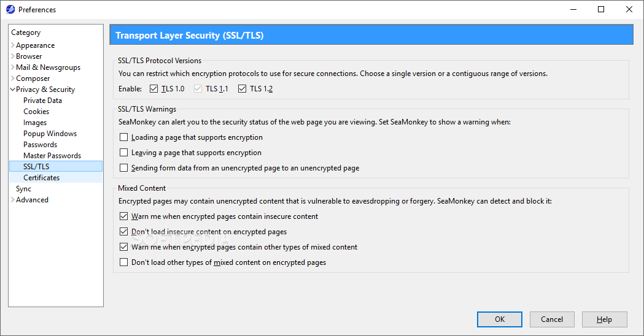Confirm preferences with OK button
Screen dimensions: 644x336
(500, 319)
